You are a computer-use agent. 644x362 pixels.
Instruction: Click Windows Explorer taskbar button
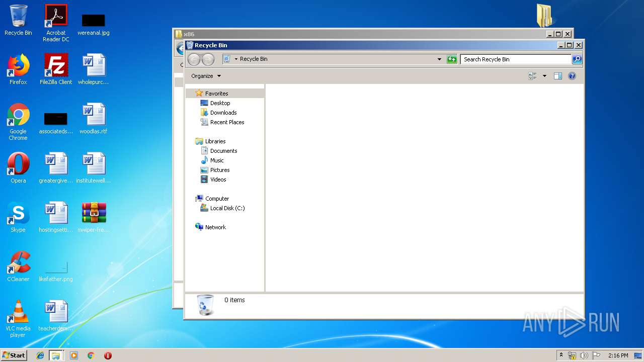(x=56, y=355)
